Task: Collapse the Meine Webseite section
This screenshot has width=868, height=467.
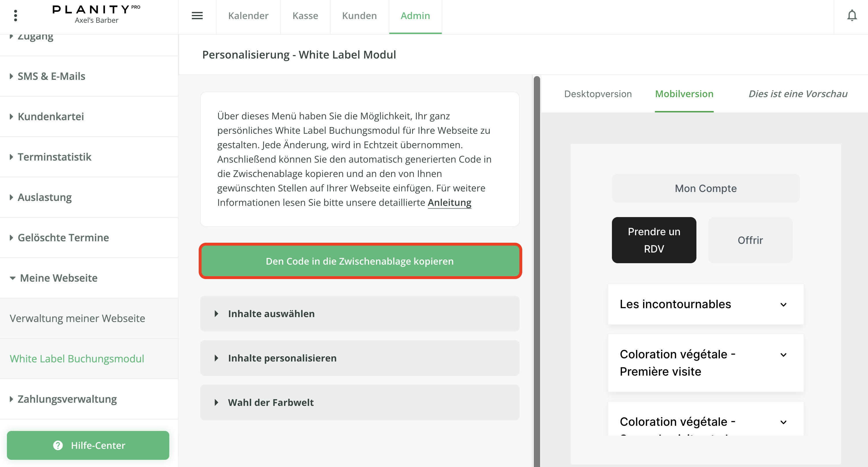Action: click(58, 278)
